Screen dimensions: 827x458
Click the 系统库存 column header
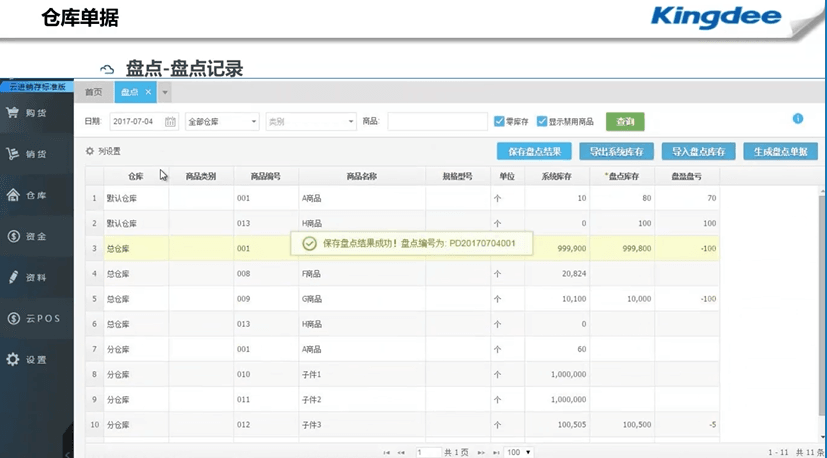pos(557,177)
